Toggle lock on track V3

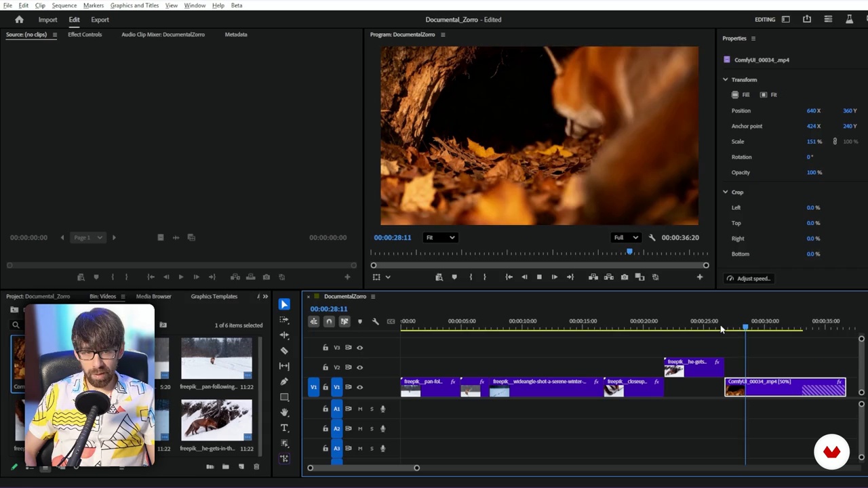pyautogui.click(x=325, y=348)
